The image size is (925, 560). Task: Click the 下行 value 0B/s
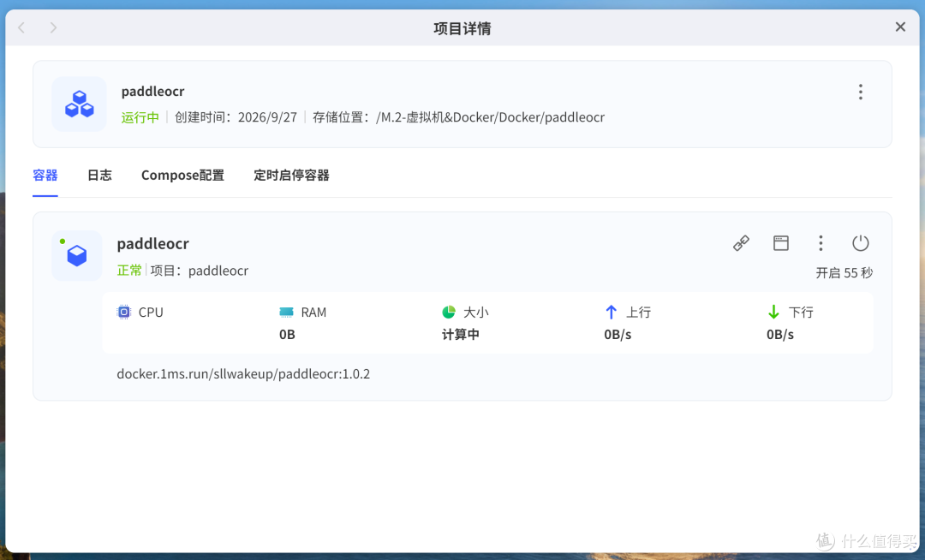pyautogui.click(x=780, y=335)
